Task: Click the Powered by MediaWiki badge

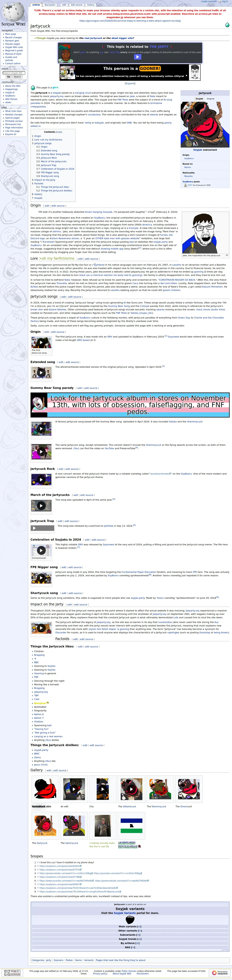Action: point(220,973)
